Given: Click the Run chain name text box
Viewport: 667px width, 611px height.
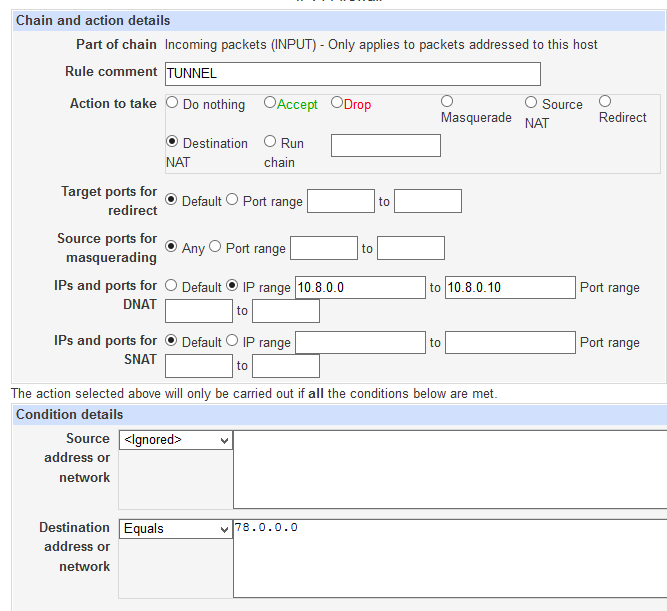Looking at the screenshot, I should click(385, 145).
